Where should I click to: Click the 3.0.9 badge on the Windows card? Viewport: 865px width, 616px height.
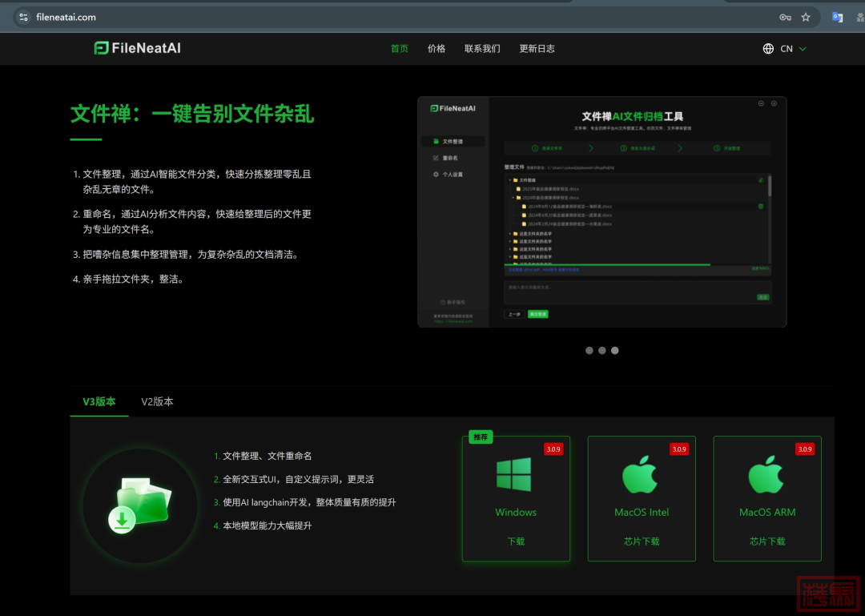(x=553, y=449)
